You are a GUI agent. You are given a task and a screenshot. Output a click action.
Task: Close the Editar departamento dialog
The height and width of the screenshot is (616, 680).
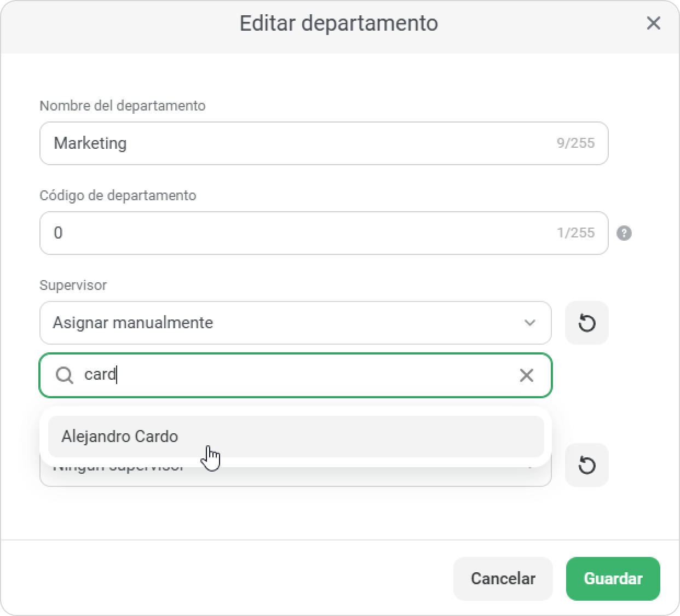pos(653,24)
